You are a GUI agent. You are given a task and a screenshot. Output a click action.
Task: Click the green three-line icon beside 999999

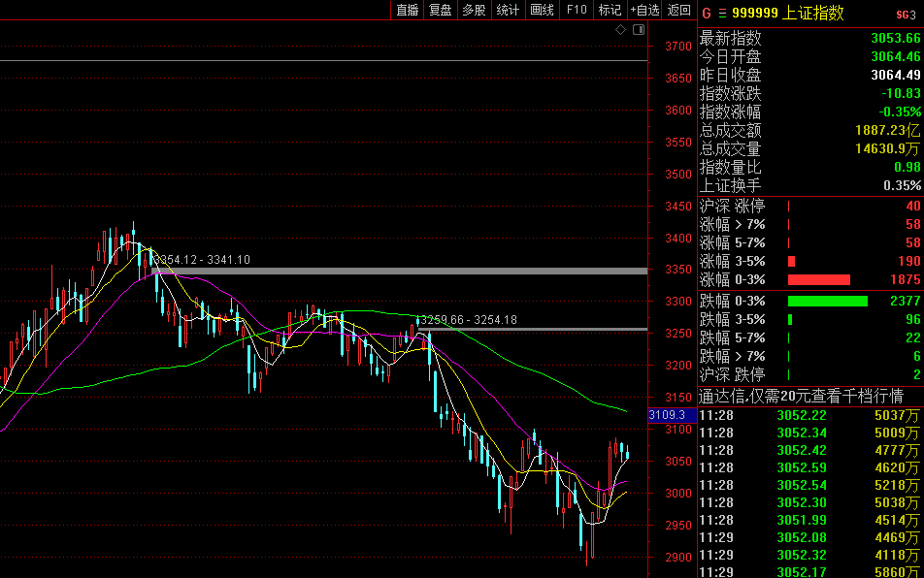(x=721, y=14)
